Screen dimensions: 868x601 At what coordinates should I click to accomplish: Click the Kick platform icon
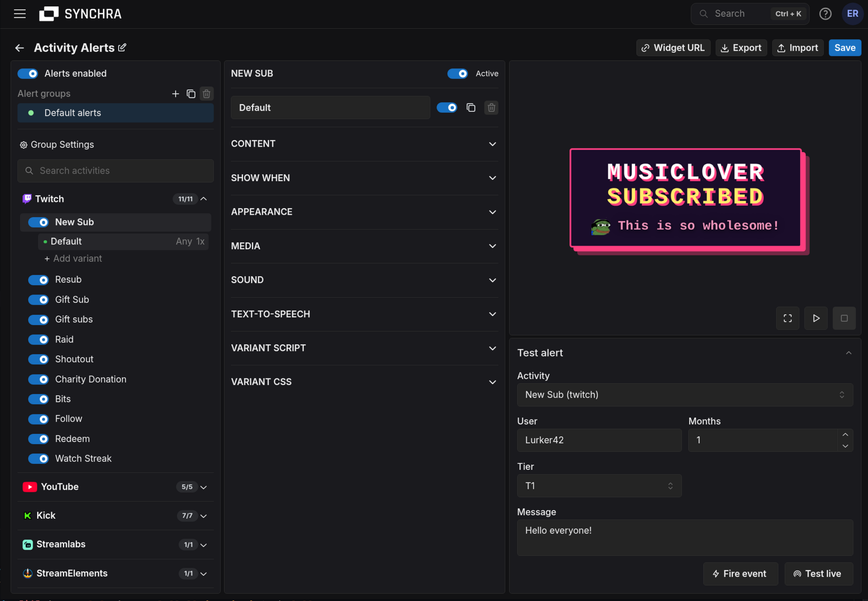(27, 516)
